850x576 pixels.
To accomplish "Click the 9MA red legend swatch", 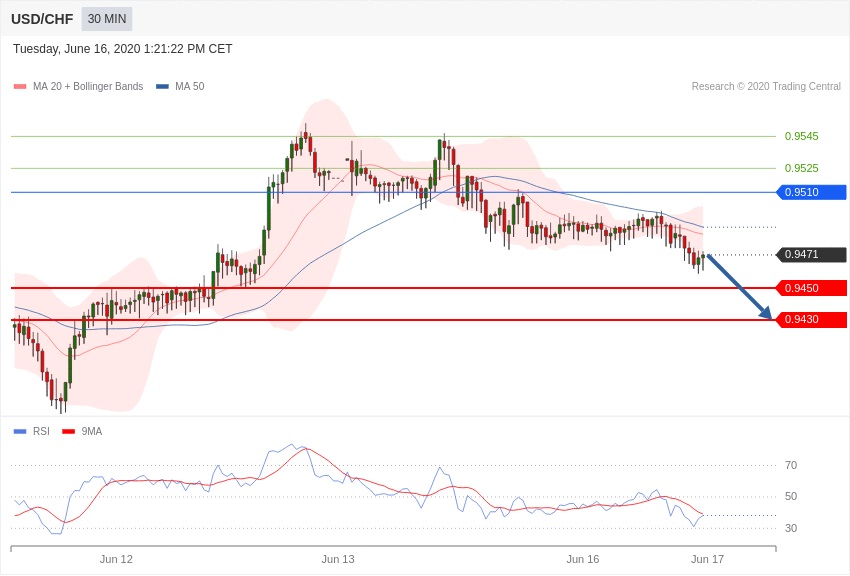I will point(68,432).
